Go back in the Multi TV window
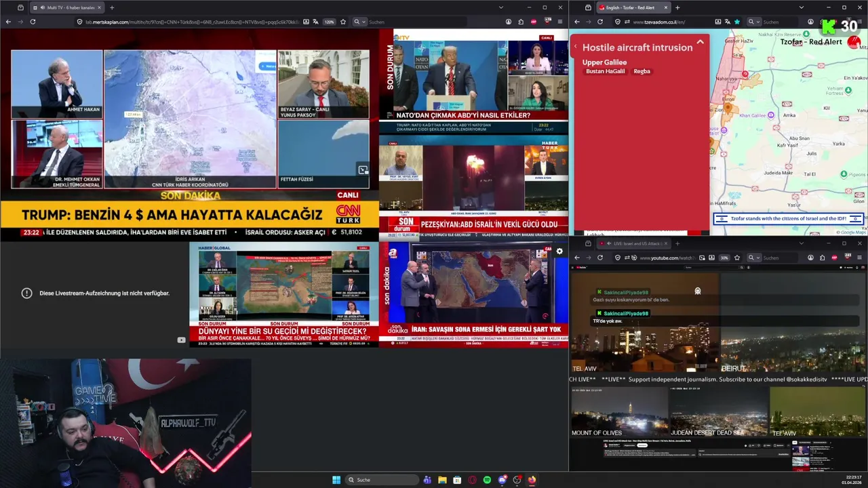The height and width of the screenshot is (488, 868). 8,22
